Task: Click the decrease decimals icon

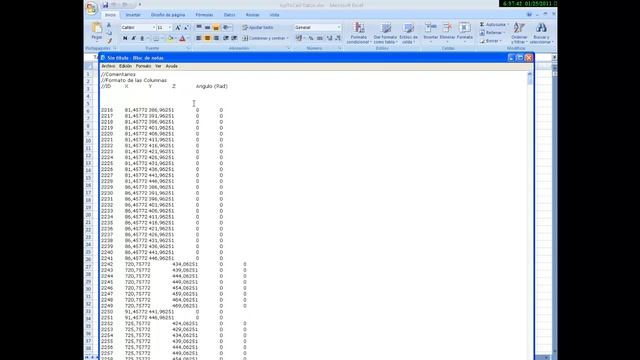Action: [338, 38]
